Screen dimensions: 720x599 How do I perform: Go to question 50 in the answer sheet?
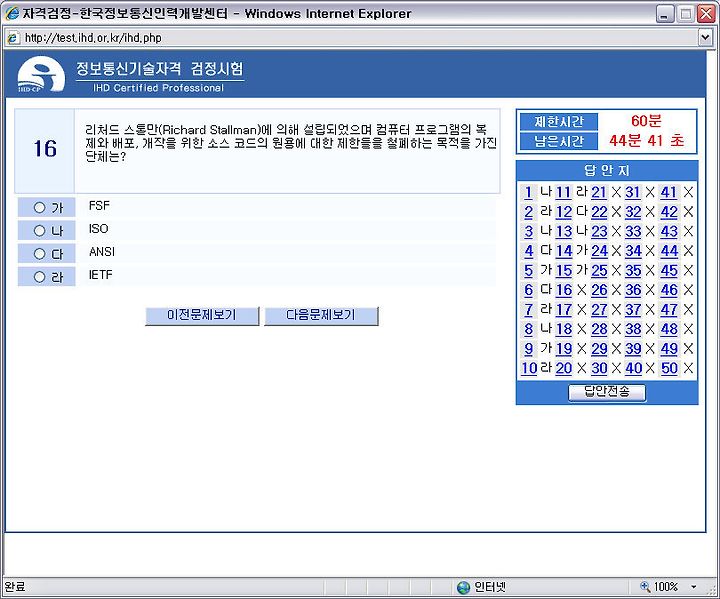(x=669, y=368)
